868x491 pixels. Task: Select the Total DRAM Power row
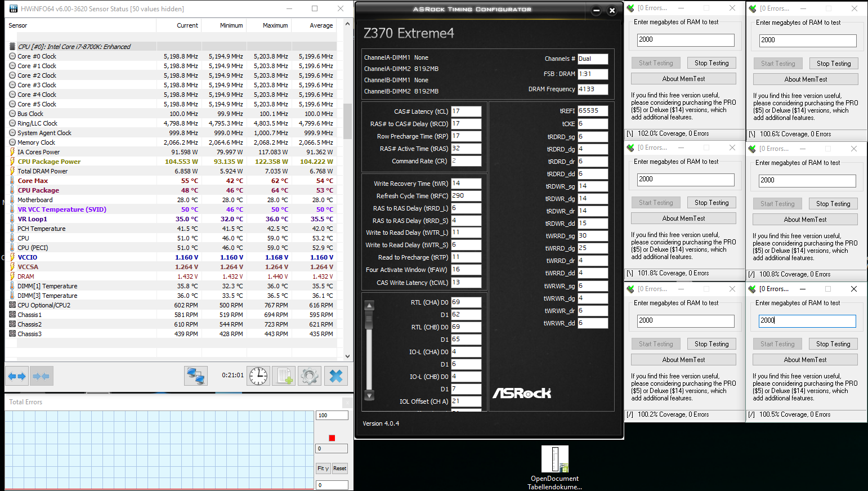pyautogui.click(x=171, y=171)
